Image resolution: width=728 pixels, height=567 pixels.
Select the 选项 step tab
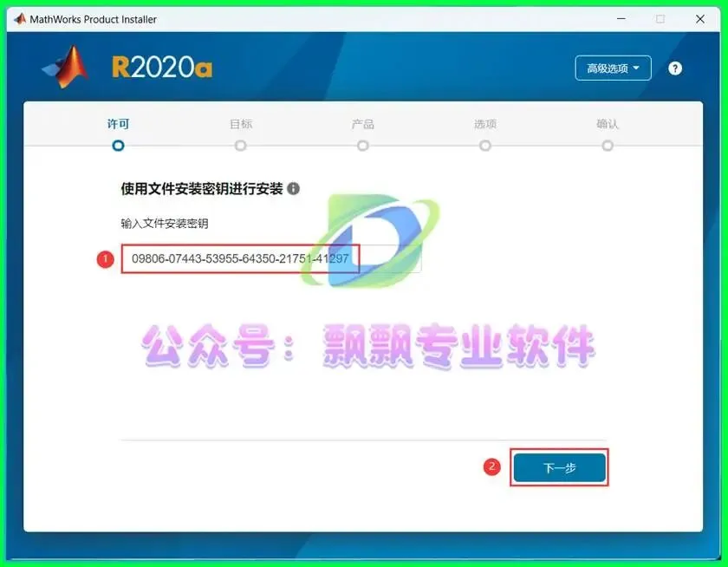click(x=485, y=124)
